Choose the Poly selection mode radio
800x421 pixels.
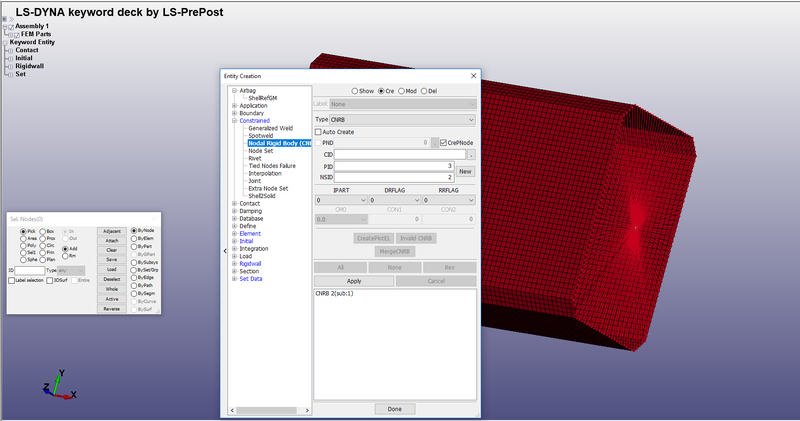point(23,245)
